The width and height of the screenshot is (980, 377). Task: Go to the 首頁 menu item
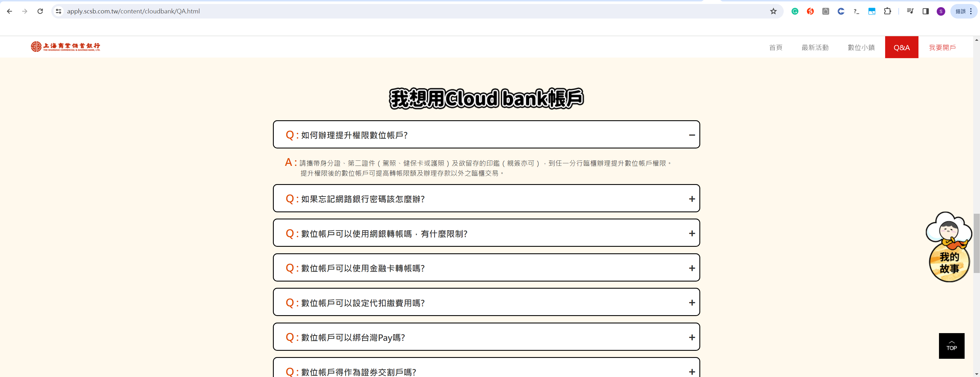[x=775, y=48]
